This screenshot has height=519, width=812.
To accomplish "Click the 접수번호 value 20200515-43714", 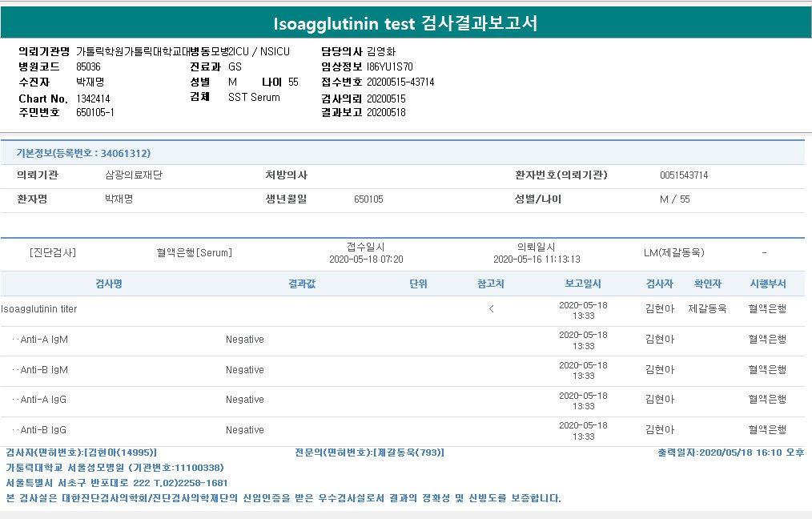I will pyautogui.click(x=400, y=82).
